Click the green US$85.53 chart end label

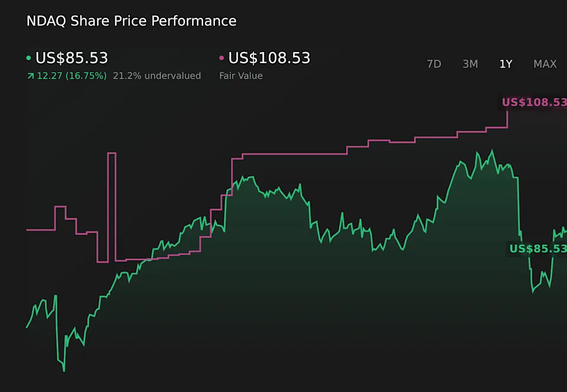[x=537, y=249]
